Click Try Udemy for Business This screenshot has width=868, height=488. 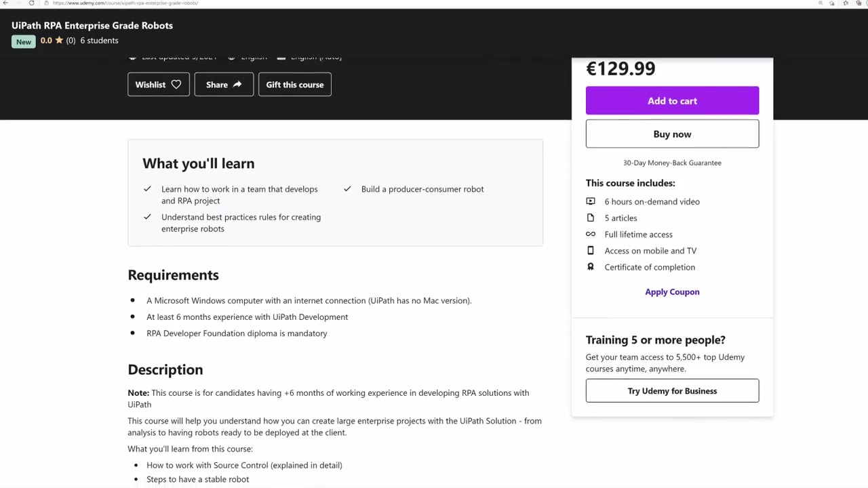point(672,391)
